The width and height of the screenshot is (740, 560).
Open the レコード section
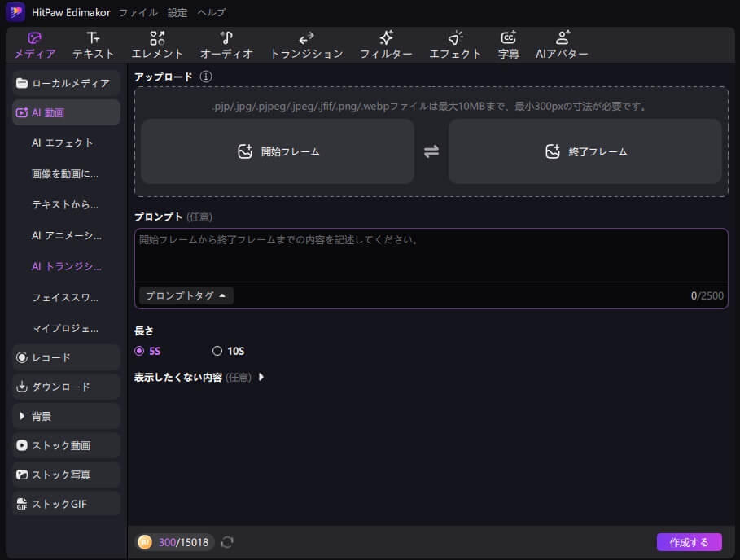pos(66,357)
